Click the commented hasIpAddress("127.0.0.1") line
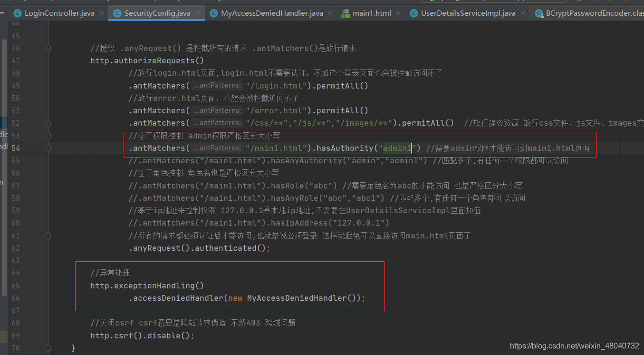Image resolution: width=644 pixels, height=355 pixels. pos(259,223)
